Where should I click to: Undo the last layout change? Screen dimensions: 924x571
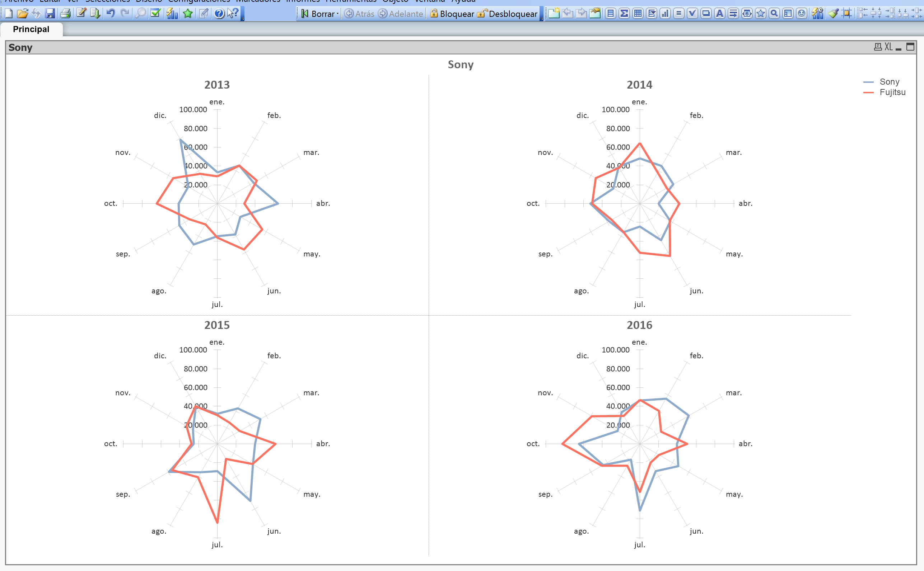(x=110, y=14)
